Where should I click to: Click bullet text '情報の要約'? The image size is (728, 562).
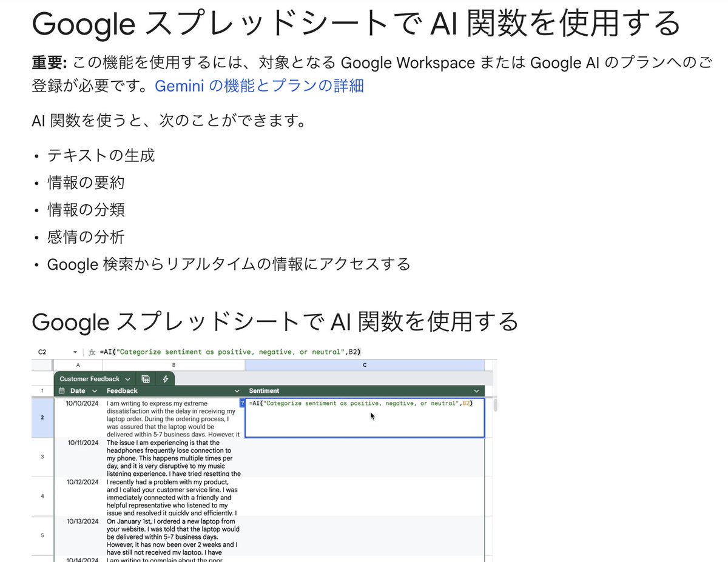click(86, 182)
